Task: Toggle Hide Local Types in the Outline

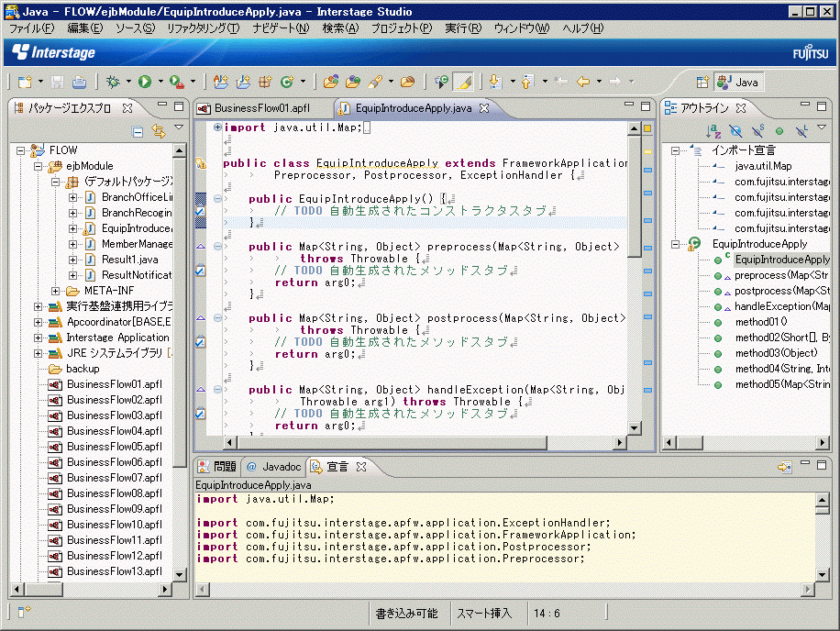Action: 801,131
